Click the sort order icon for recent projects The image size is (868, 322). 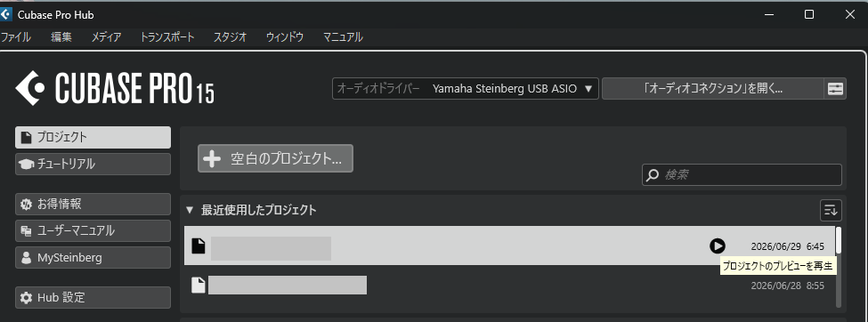click(x=831, y=210)
